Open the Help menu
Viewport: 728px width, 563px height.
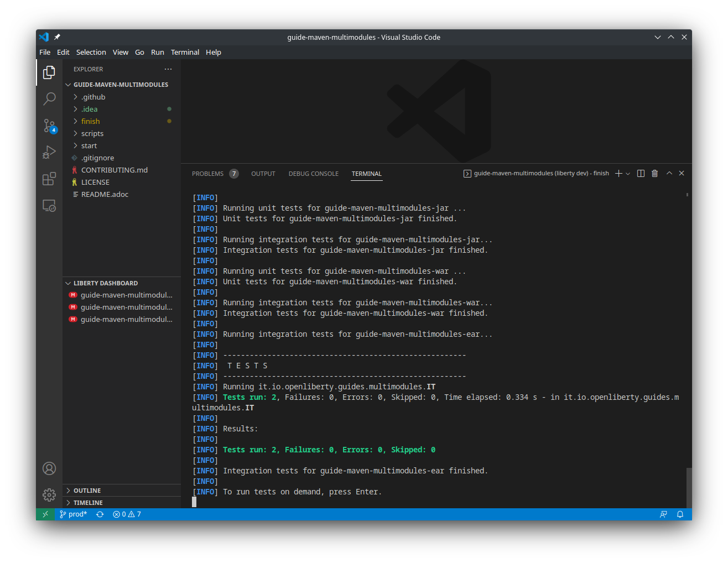(x=213, y=53)
